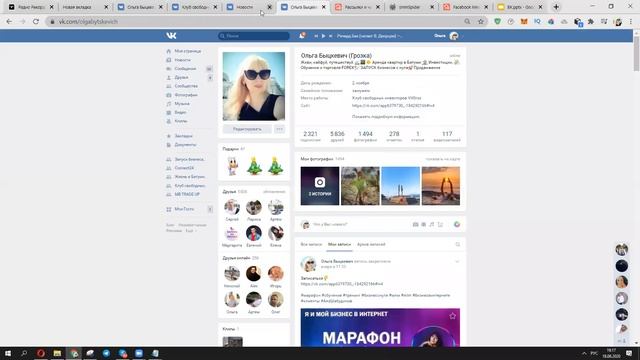Reload the page in Chrome
Viewport: 640px width, 360px height.
(36, 22)
